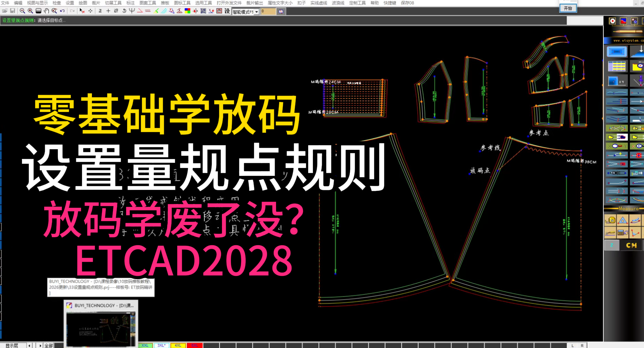
Task: Select the smart selection arrow tool
Action: (x=81, y=11)
